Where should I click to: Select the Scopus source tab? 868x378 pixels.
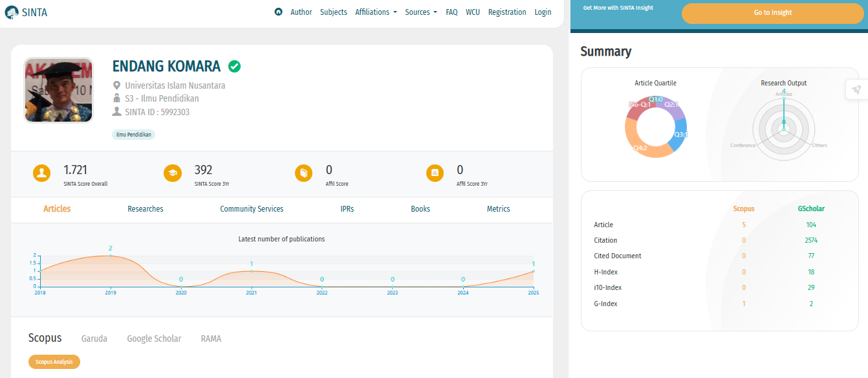(45, 338)
